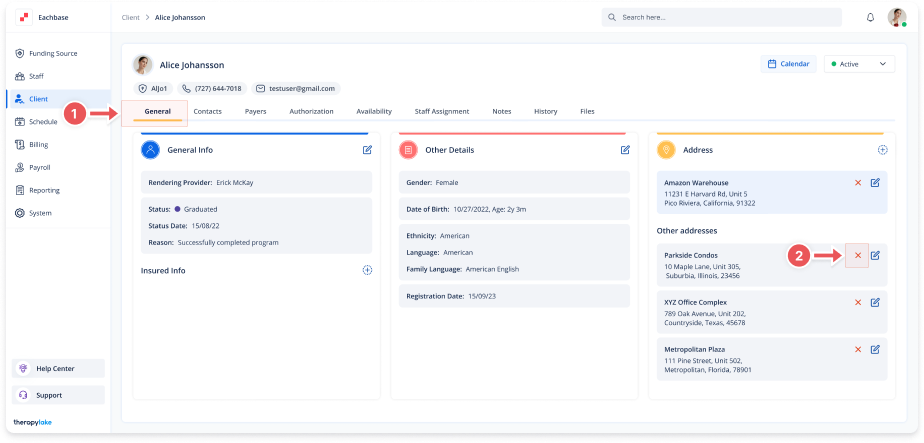The height and width of the screenshot is (443, 924).
Task: Click the notification bell icon
Action: coord(870,18)
